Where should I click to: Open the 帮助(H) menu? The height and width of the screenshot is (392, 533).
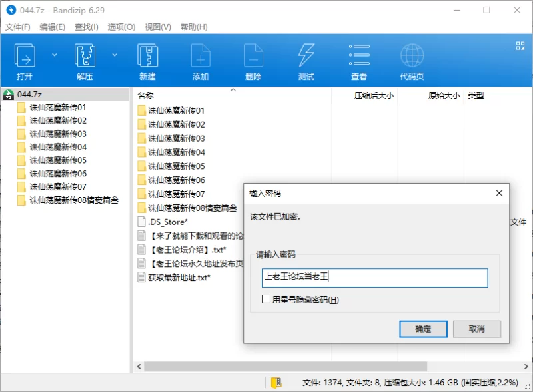click(x=194, y=27)
